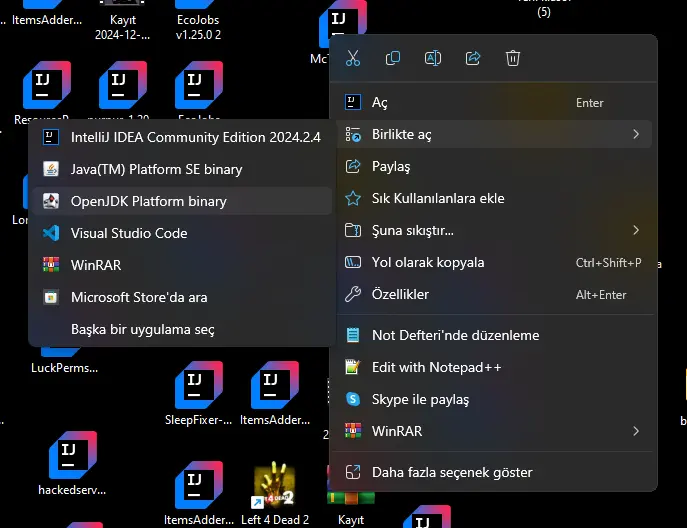
Task: Open Özellikler from the menu
Action: click(x=494, y=294)
